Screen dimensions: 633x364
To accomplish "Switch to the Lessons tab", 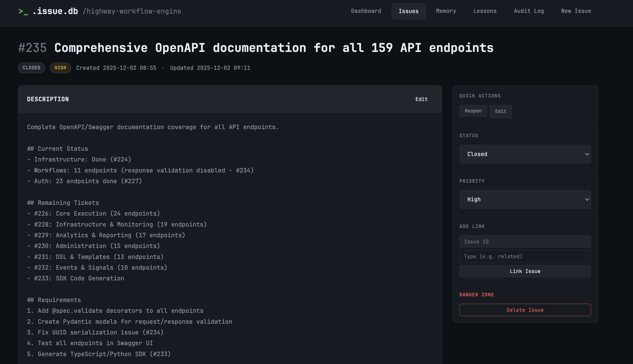I will point(485,11).
